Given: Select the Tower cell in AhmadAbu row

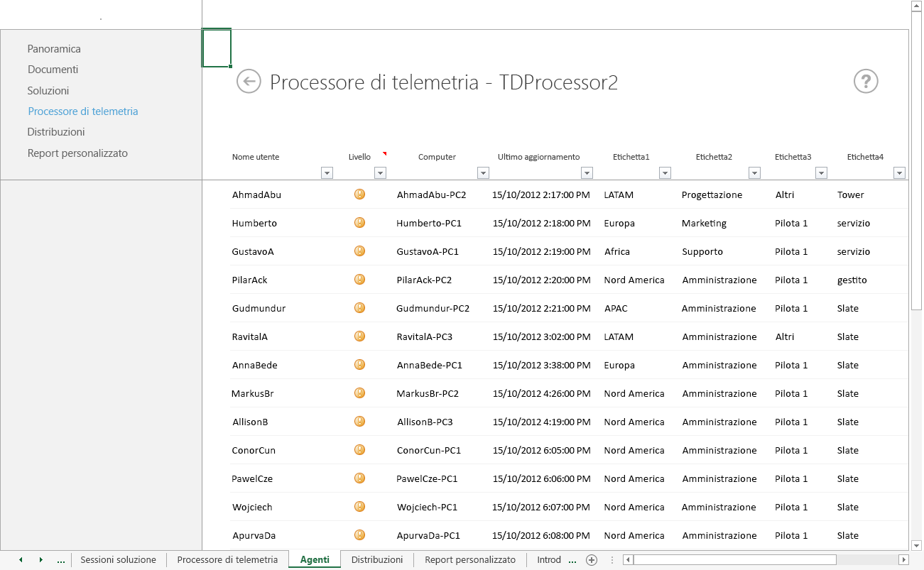Looking at the screenshot, I should (851, 194).
